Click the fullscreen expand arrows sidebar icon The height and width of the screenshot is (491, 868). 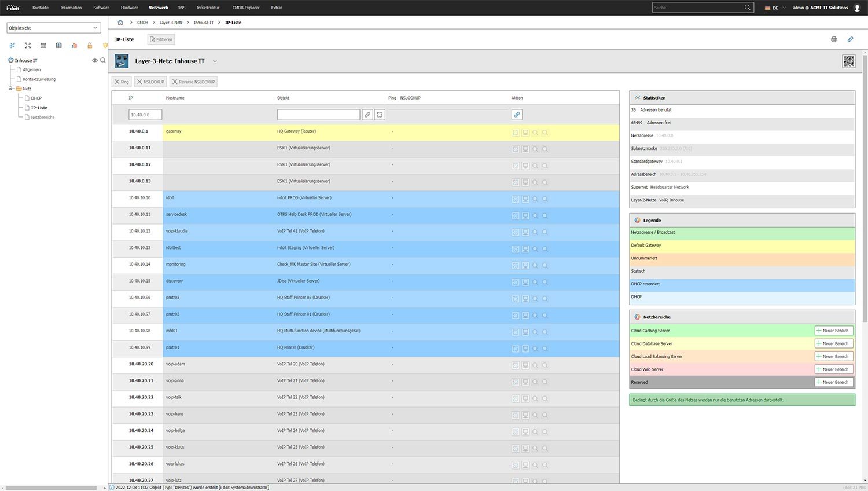(x=28, y=45)
